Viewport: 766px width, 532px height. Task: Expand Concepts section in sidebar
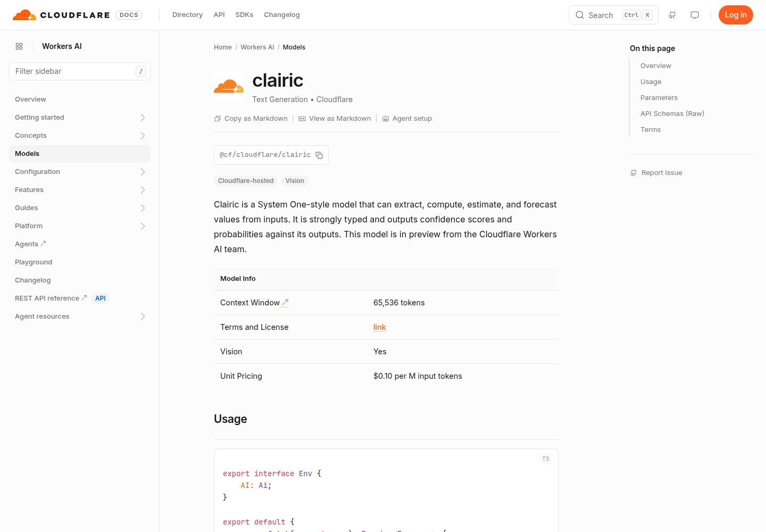pos(143,136)
